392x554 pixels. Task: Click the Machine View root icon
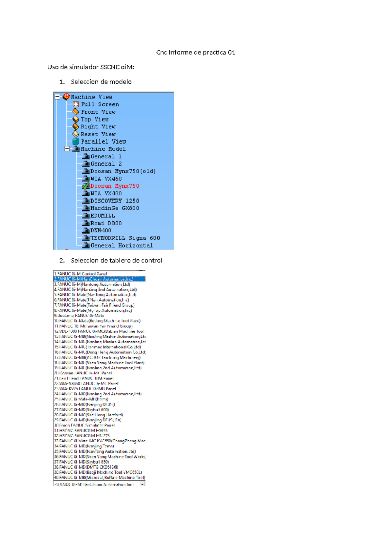(x=66, y=97)
